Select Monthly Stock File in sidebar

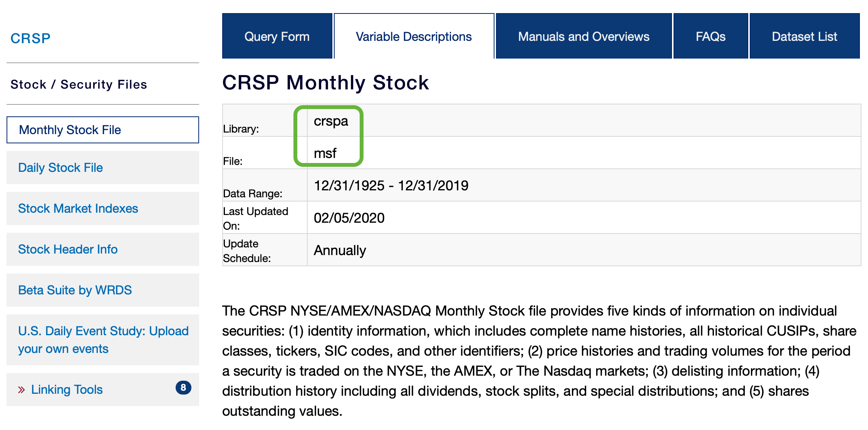[x=103, y=130]
